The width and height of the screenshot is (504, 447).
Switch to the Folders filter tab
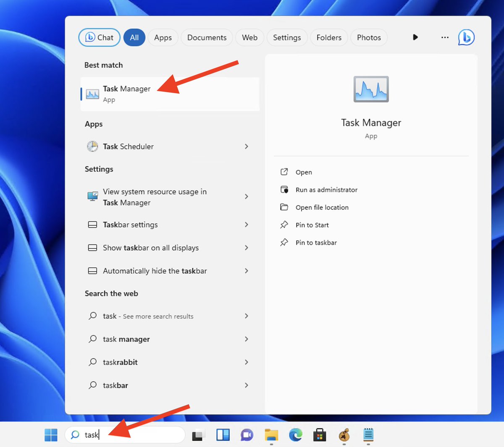tap(329, 37)
